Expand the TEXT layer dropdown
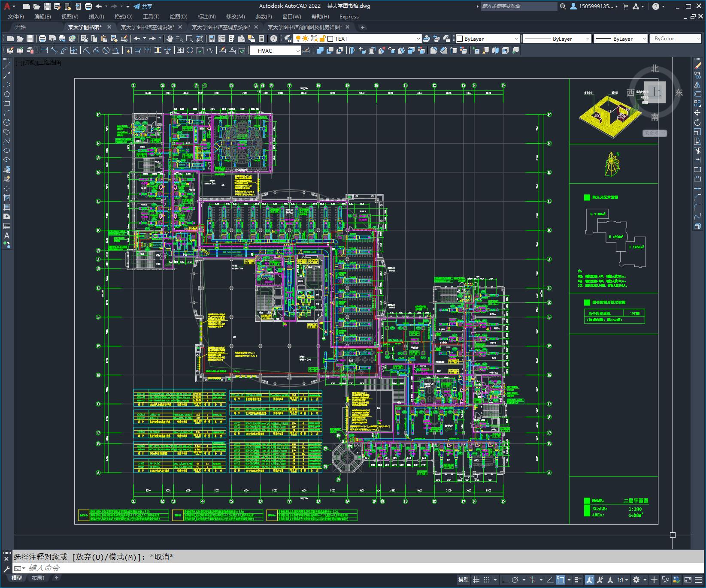This screenshot has width=706, height=588. [418, 39]
